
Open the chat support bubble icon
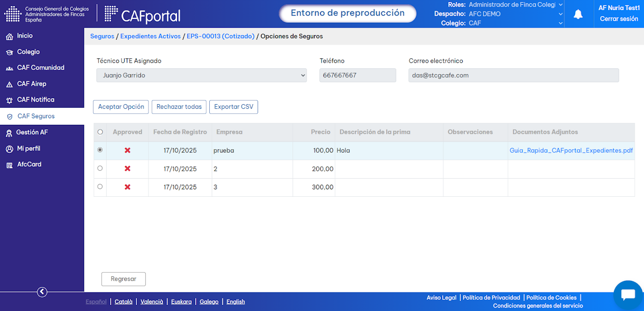click(x=628, y=295)
